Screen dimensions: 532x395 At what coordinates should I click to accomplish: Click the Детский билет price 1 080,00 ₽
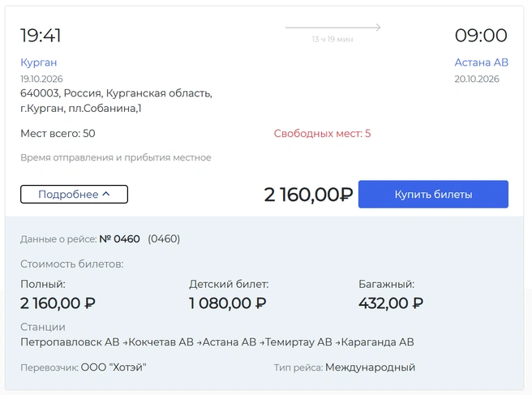[x=228, y=303]
